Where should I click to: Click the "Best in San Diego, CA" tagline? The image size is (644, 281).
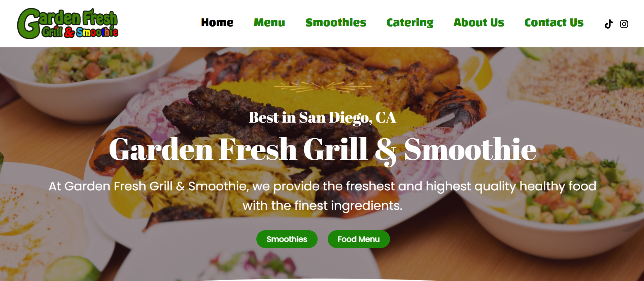[x=322, y=118]
